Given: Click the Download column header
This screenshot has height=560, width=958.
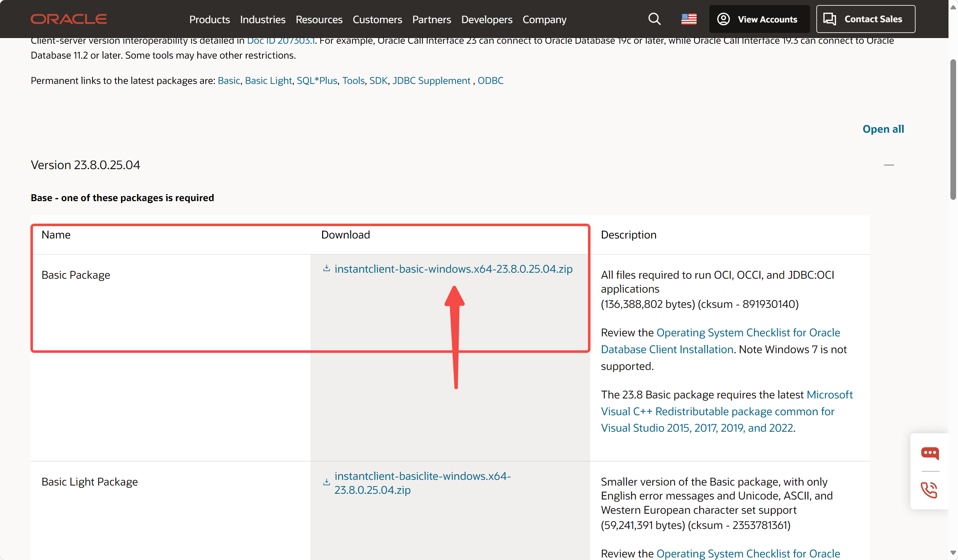Looking at the screenshot, I should click(345, 235).
